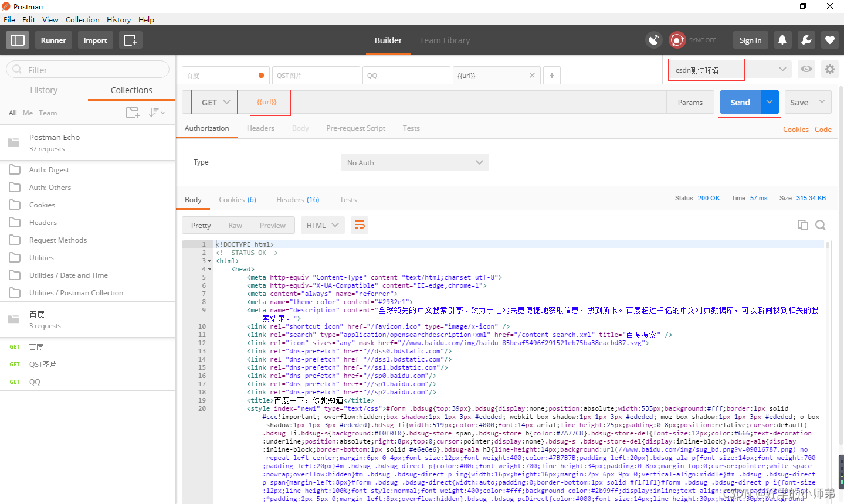Search within response magnifier icon
The width and height of the screenshot is (844, 504).
coord(821,225)
